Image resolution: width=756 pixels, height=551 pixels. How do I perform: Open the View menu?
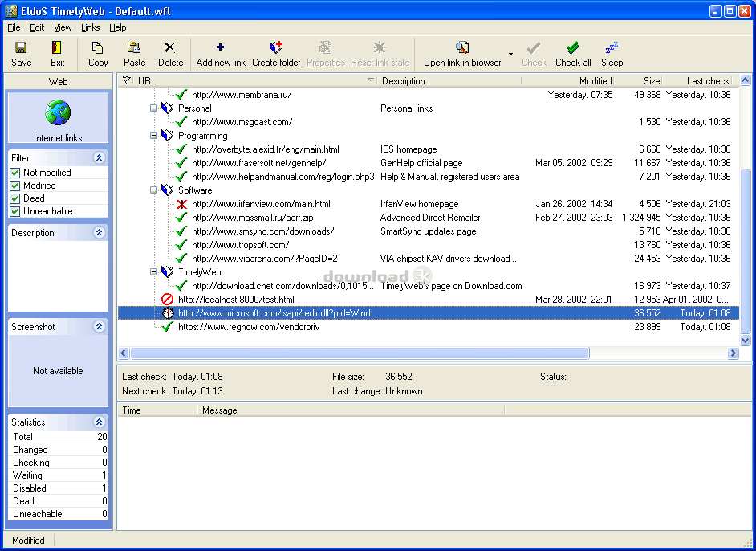63,27
